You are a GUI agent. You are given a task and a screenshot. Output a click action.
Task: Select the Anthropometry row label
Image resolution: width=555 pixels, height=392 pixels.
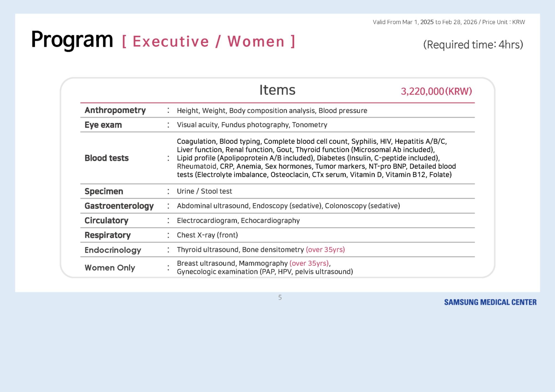point(115,110)
